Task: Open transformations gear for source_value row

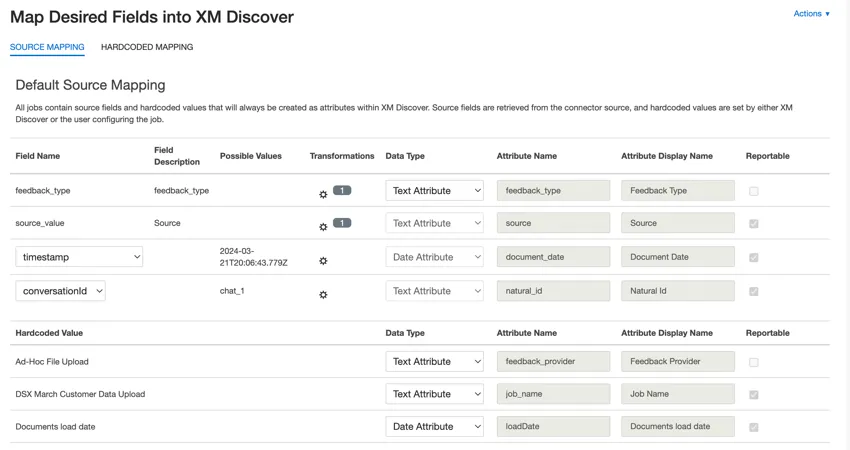Action: coord(323,227)
